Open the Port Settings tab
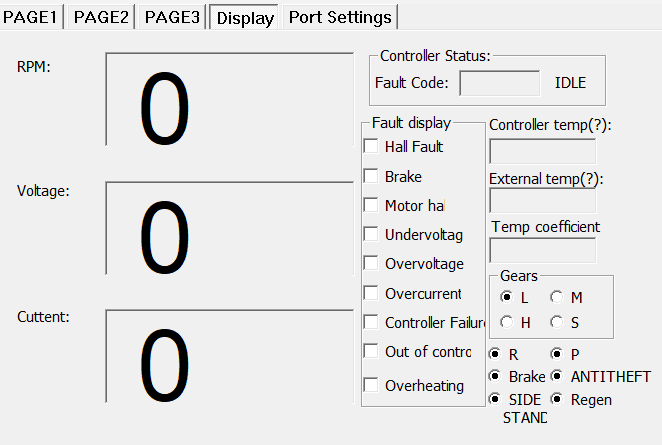The image size is (662, 445). 341,17
